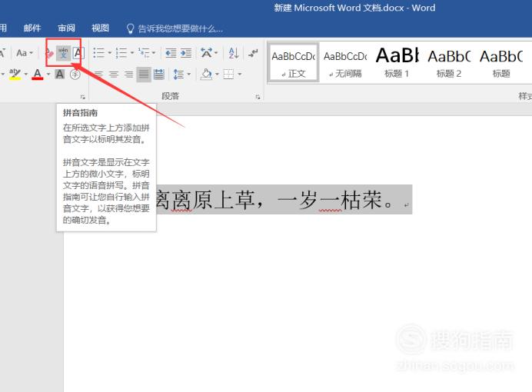The height and width of the screenshot is (392, 532).
Task: Align the text to the right
Action: [128, 75]
